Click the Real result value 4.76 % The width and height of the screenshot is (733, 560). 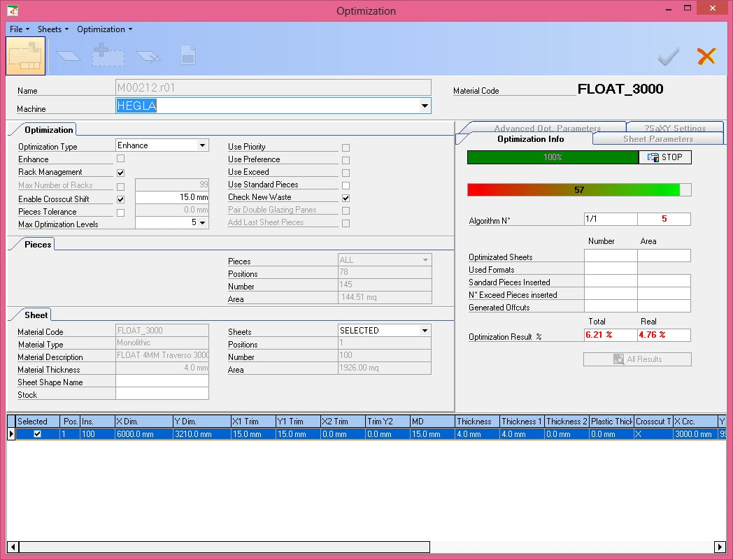664,335
